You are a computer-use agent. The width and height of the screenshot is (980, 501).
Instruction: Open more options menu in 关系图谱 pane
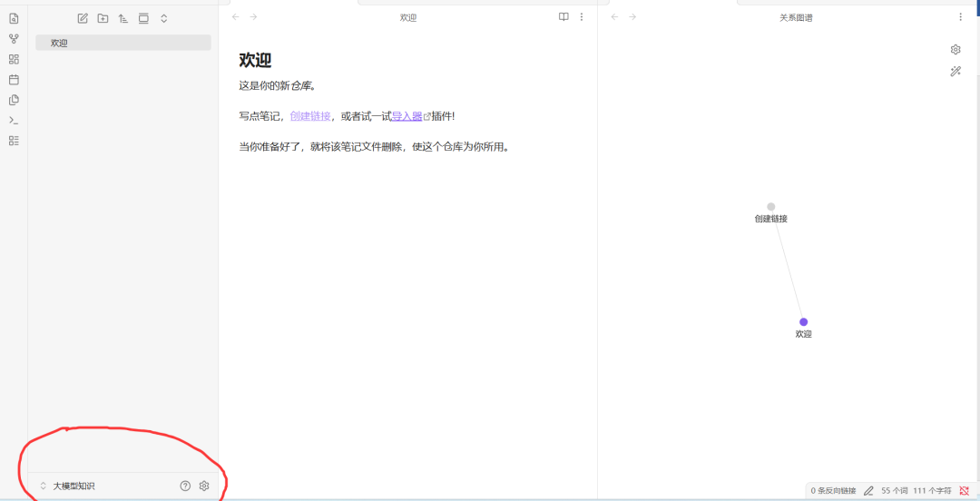click(x=961, y=17)
